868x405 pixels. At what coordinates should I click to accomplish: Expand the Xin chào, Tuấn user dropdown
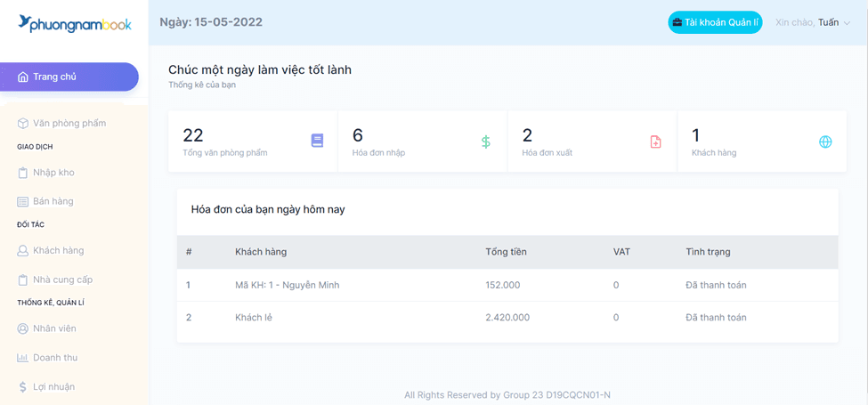[813, 22]
